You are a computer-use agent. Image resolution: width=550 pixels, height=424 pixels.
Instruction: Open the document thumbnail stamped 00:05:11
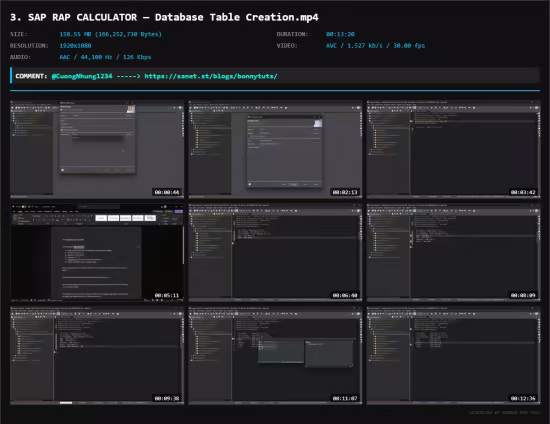pos(97,253)
